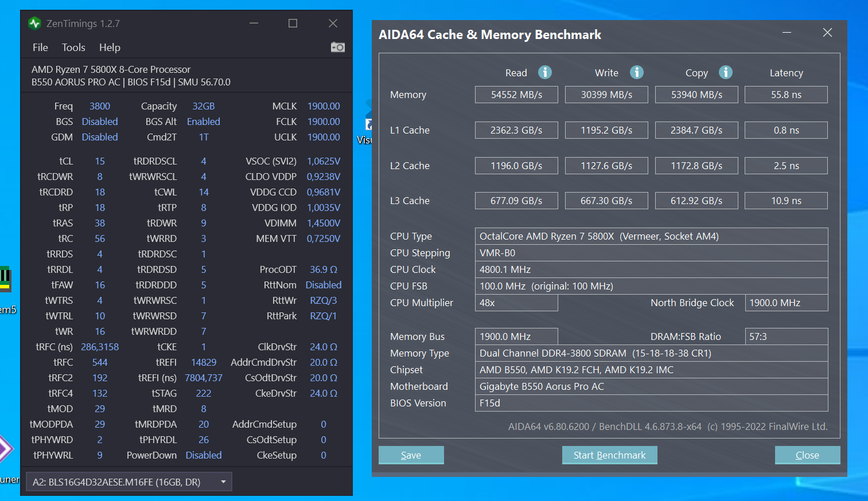Maximize the ZenTimings window
The height and width of the screenshot is (501, 868).
tap(293, 24)
